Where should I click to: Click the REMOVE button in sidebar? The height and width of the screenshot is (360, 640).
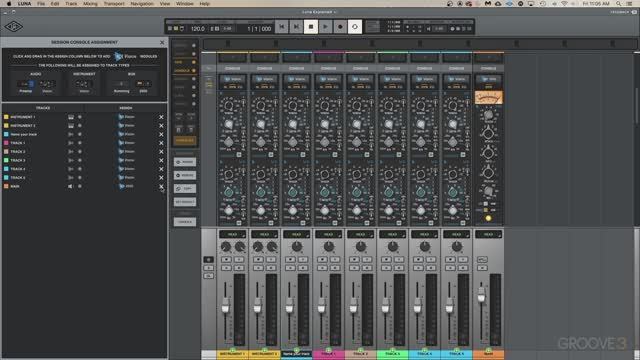click(185, 175)
